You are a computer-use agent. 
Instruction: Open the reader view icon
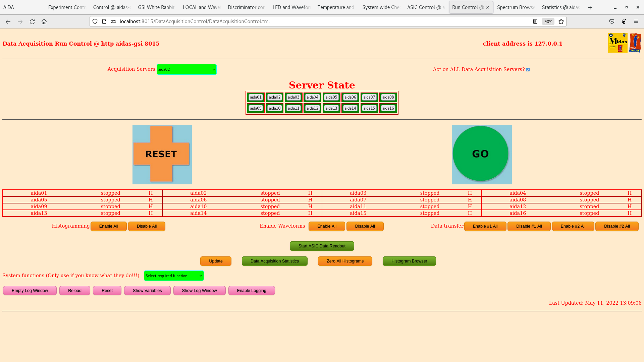(x=535, y=21)
